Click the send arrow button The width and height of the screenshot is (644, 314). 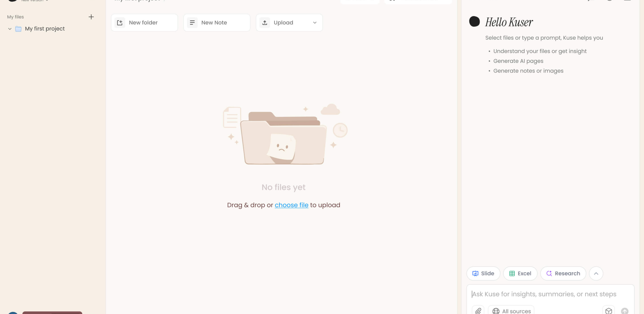(x=625, y=311)
